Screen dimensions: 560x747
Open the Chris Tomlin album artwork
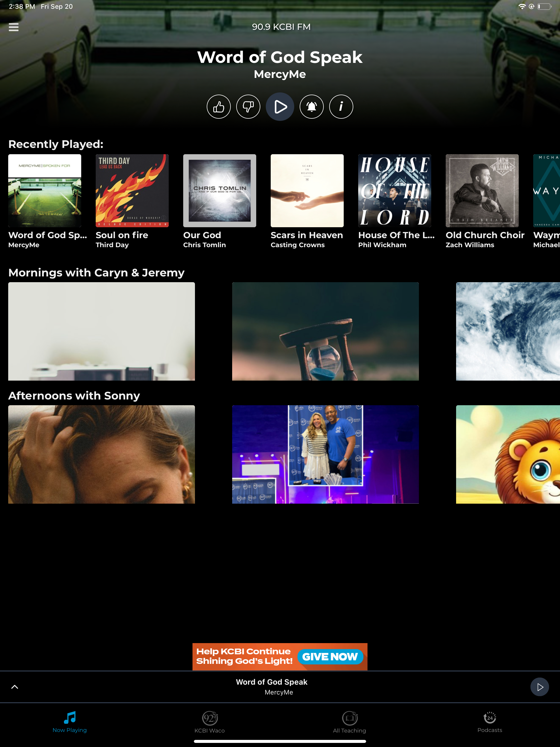(x=220, y=191)
